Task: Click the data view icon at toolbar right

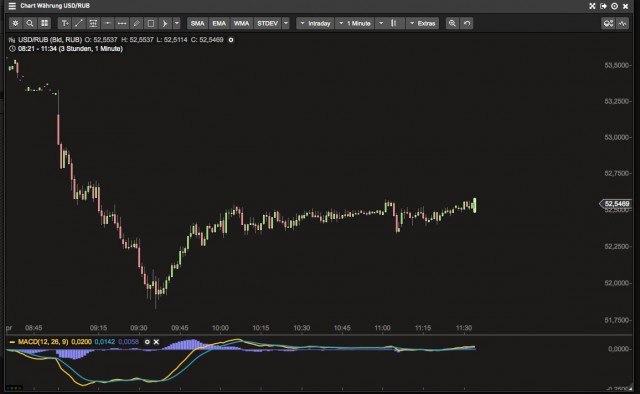Action: (608, 23)
